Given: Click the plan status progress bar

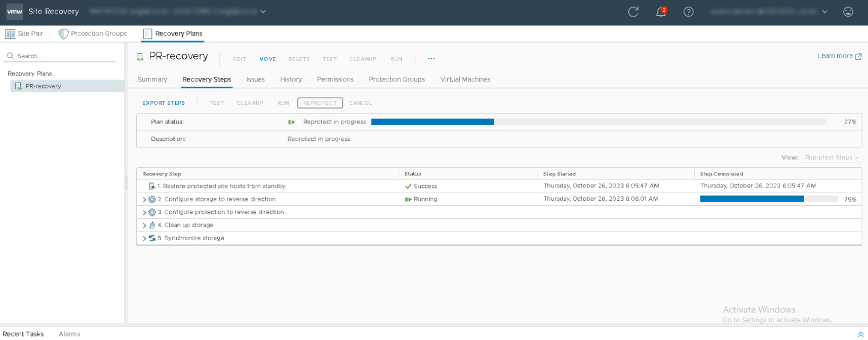Looking at the screenshot, I should (x=599, y=122).
